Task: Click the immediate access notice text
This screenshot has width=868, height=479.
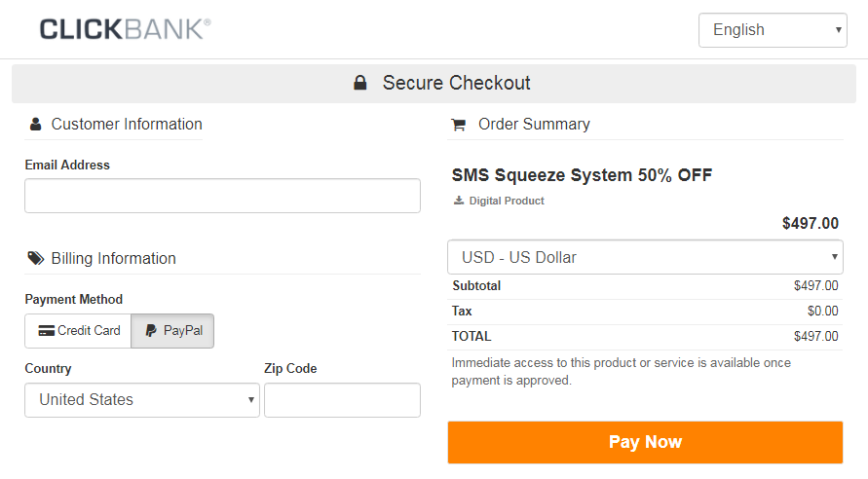Action: [x=622, y=372]
